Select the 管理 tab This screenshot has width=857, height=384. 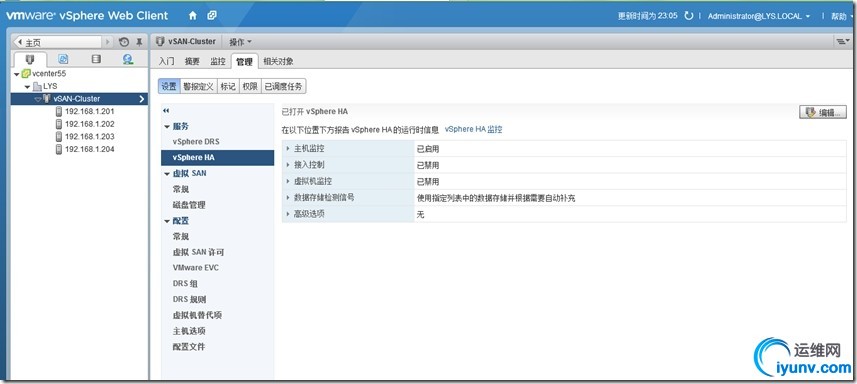(244, 62)
